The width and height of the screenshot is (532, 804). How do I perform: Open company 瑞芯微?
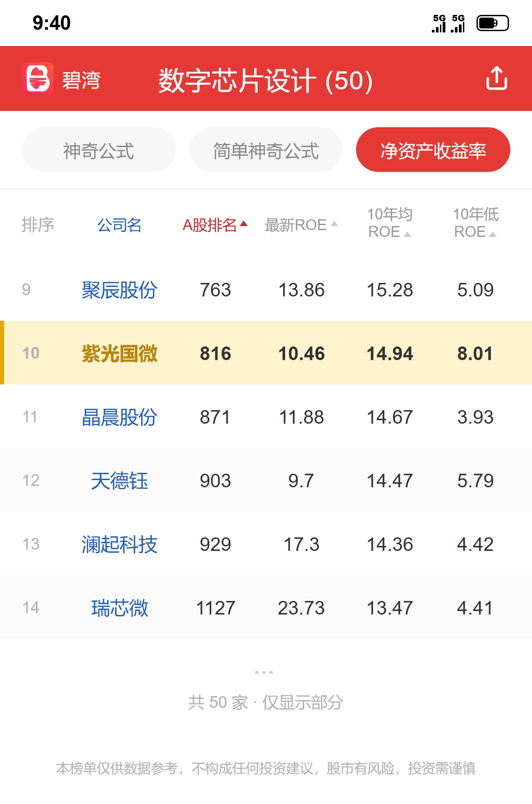click(x=120, y=608)
